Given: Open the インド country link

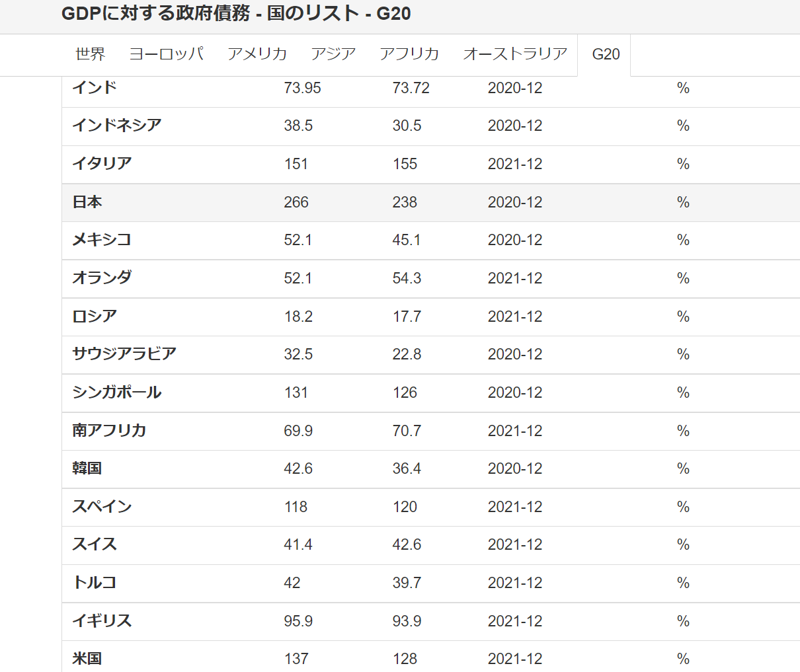Looking at the screenshot, I should click(95, 87).
